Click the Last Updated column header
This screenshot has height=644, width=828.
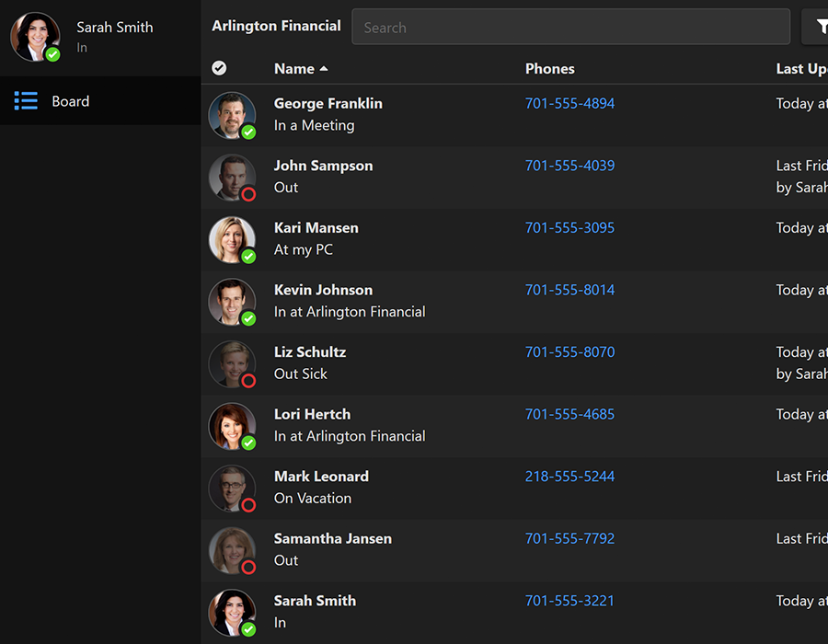point(800,69)
